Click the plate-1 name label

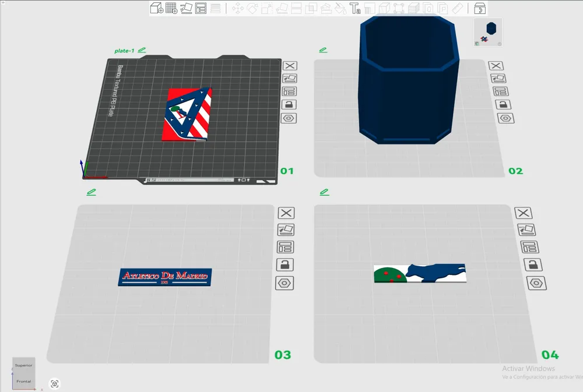tap(124, 51)
